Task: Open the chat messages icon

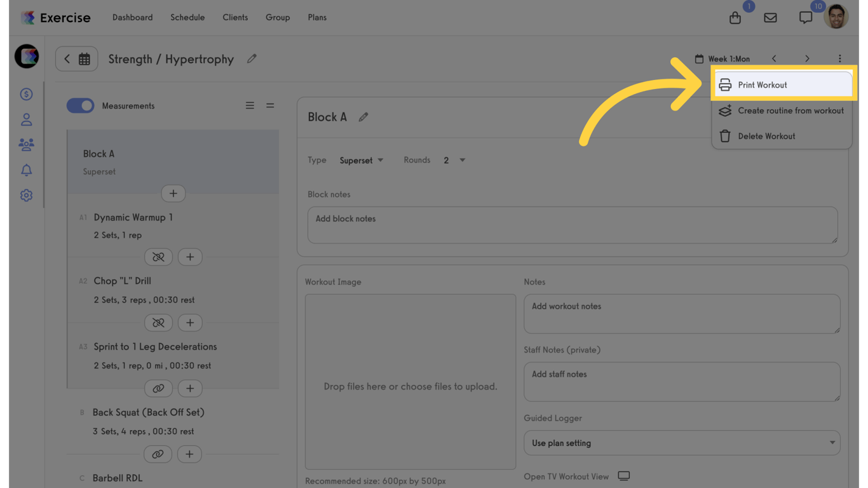Action: click(806, 18)
